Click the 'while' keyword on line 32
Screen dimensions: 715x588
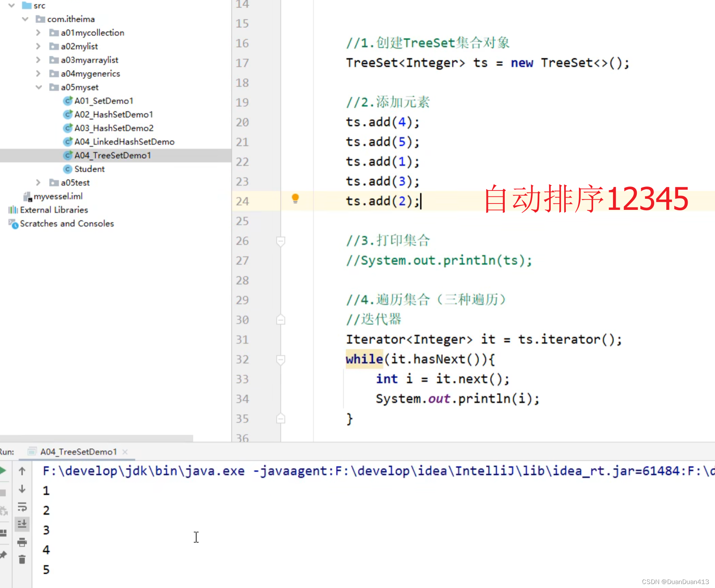pos(364,359)
